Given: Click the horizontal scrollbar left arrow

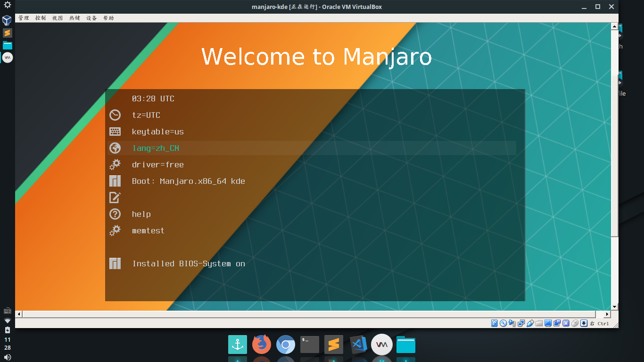Looking at the screenshot, I should [19, 314].
